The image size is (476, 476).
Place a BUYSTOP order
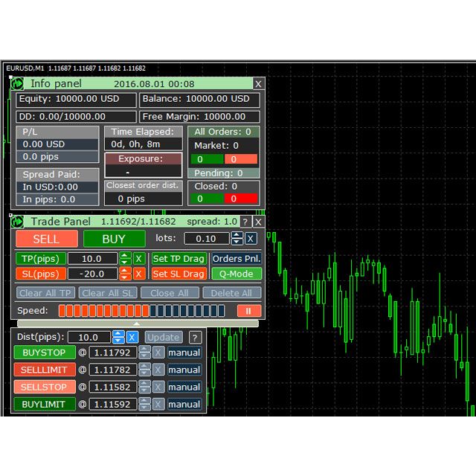45,353
